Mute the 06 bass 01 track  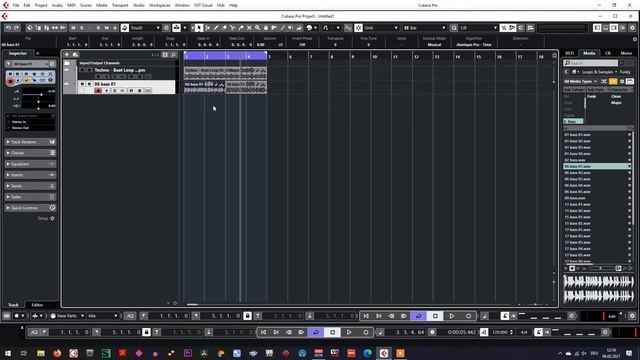pyautogui.click(x=82, y=84)
